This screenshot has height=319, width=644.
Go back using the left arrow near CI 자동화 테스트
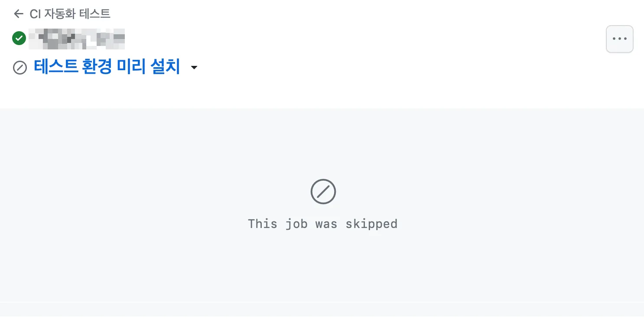pos(18,14)
